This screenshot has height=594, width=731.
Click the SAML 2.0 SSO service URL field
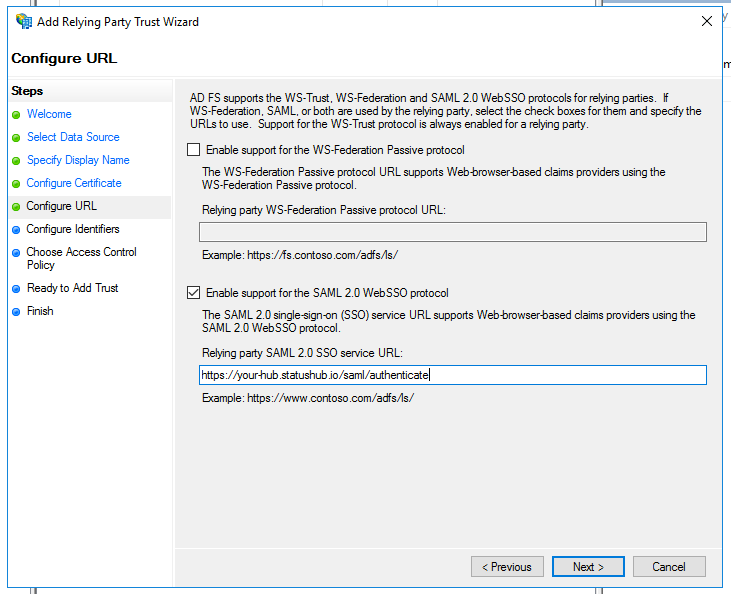[453, 375]
